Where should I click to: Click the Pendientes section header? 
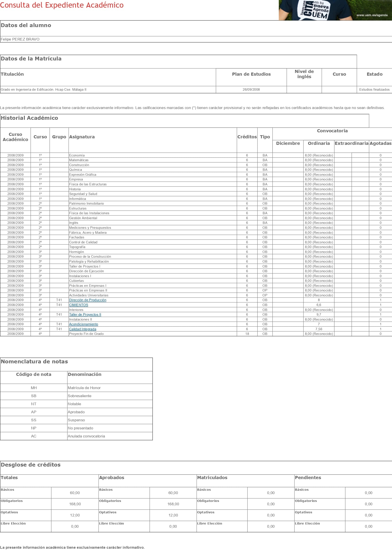(x=308, y=477)
